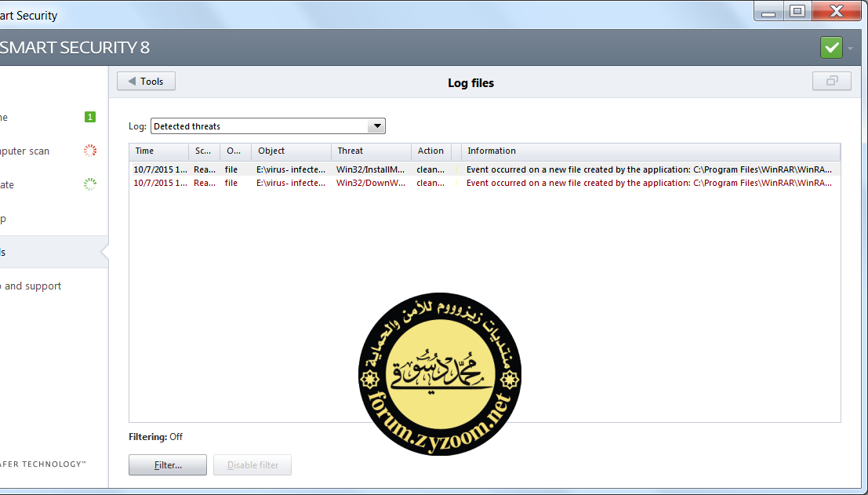Open log in new window icon

(x=831, y=82)
